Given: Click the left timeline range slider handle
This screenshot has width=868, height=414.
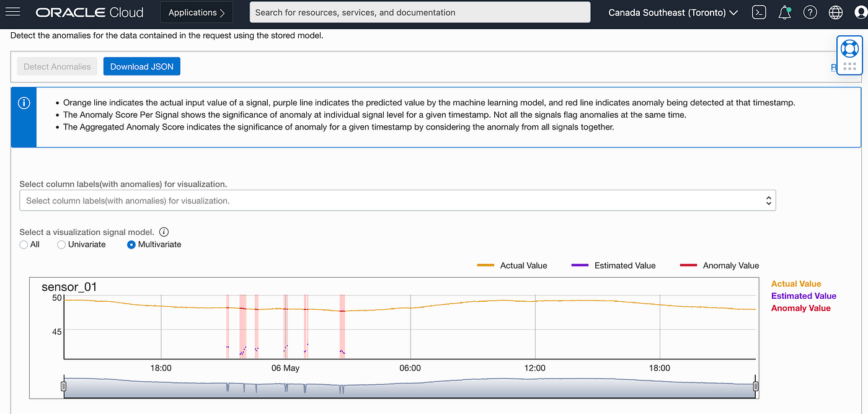Looking at the screenshot, I should point(63,385).
